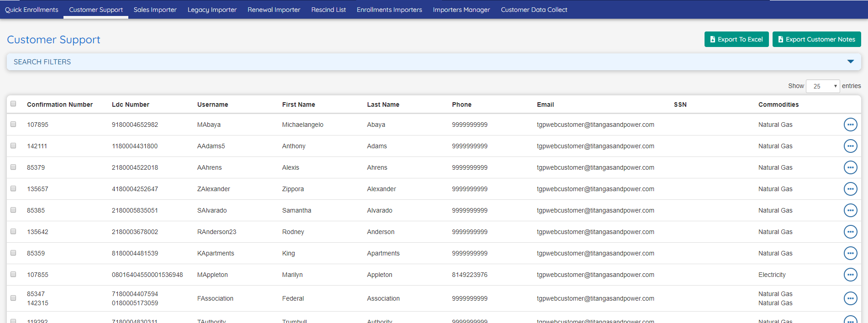The image size is (868, 323).
Task: Open actions menu for Anthony Adams row
Action: click(850, 146)
